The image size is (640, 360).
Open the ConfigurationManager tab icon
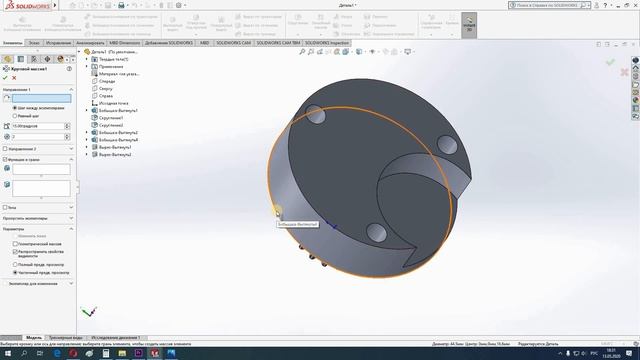click(x=34, y=59)
